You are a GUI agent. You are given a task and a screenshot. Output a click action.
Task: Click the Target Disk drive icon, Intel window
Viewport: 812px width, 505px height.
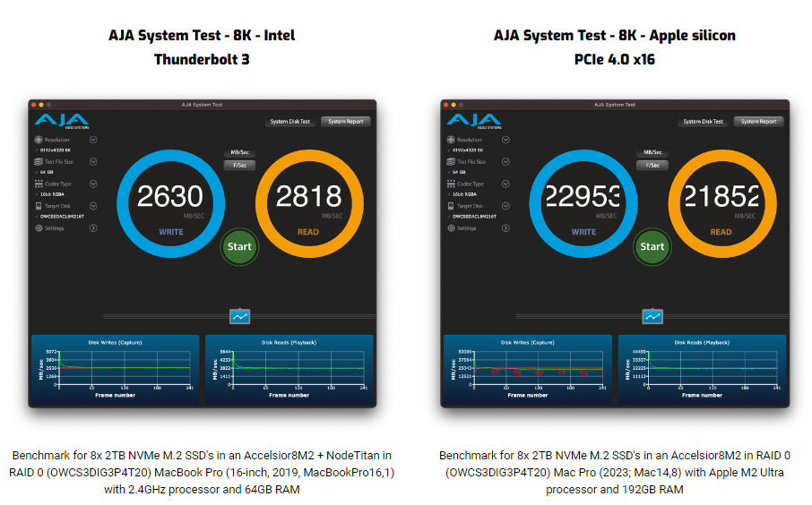pos(39,206)
